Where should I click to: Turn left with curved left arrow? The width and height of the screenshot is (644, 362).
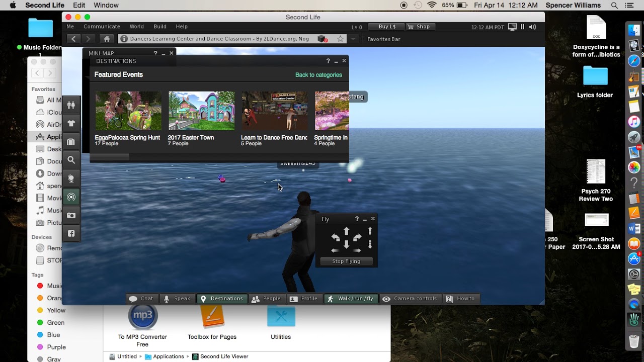(x=336, y=237)
